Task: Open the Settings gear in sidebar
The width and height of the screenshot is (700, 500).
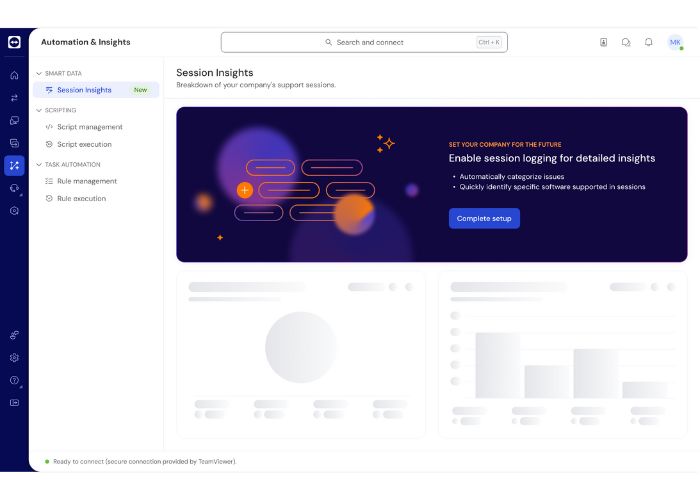Action: (x=14, y=357)
